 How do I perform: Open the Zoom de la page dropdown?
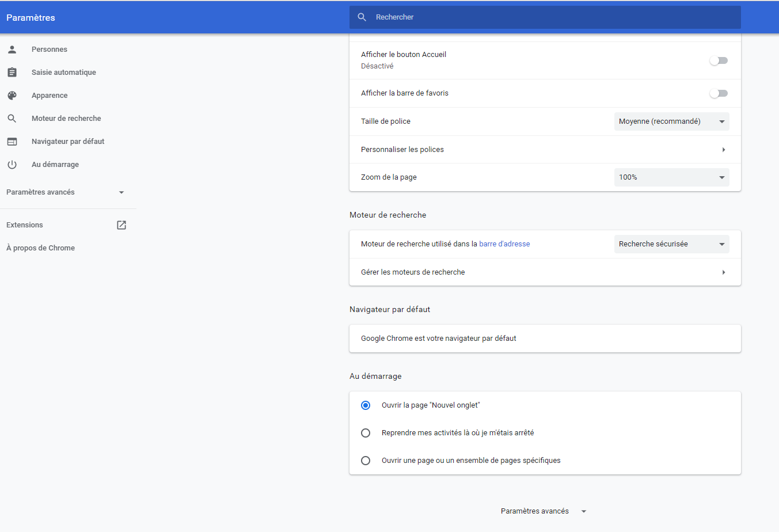(x=672, y=177)
